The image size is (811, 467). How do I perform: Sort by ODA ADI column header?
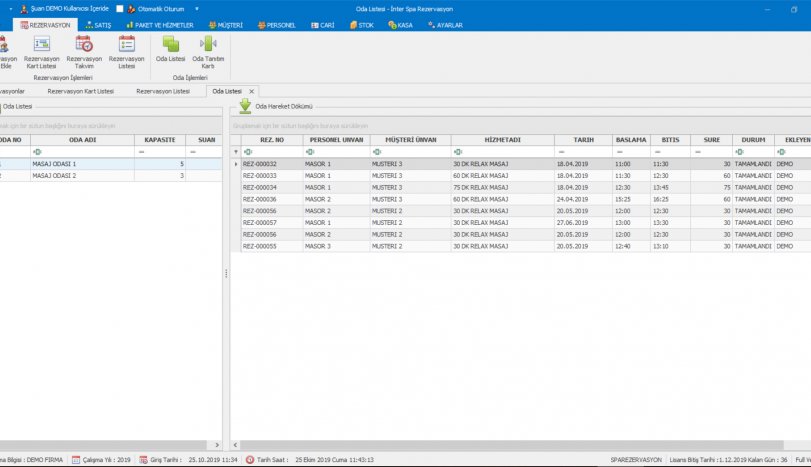[82, 140]
